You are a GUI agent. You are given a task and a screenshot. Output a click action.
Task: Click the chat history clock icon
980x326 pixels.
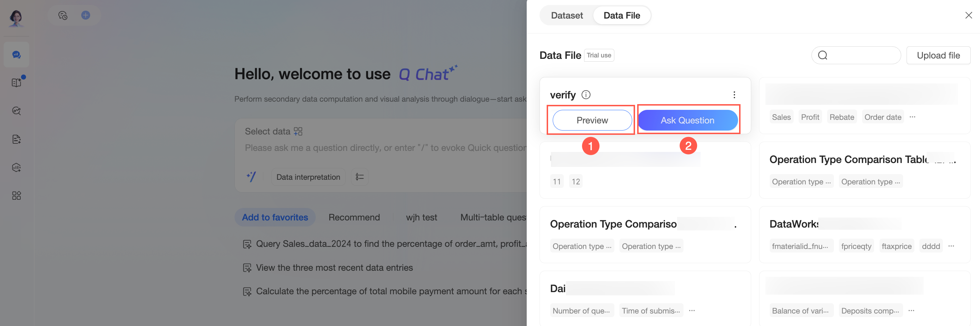click(x=63, y=15)
